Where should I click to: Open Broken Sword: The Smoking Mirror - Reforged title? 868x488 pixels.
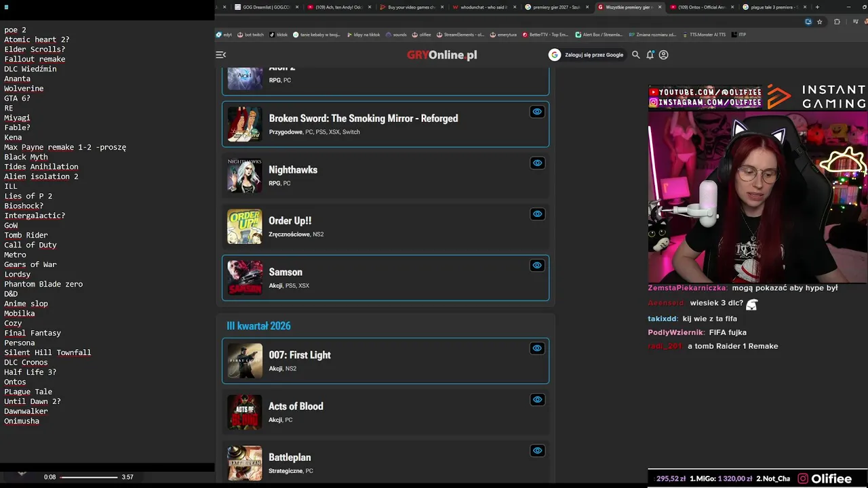pos(363,119)
